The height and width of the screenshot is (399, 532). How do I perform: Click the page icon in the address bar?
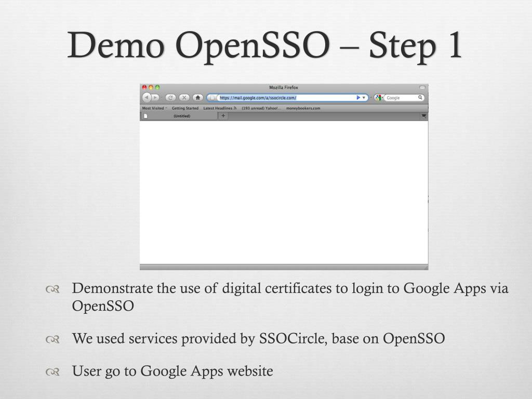pyautogui.click(x=212, y=98)
